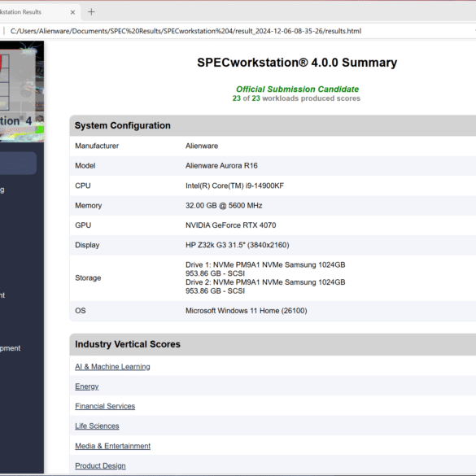Image resolution: width=476 pixels, height=476 pixels.
Task: Click the 'HP Z32k G3 31.5"' display value
Action: [x=238, y=245]
